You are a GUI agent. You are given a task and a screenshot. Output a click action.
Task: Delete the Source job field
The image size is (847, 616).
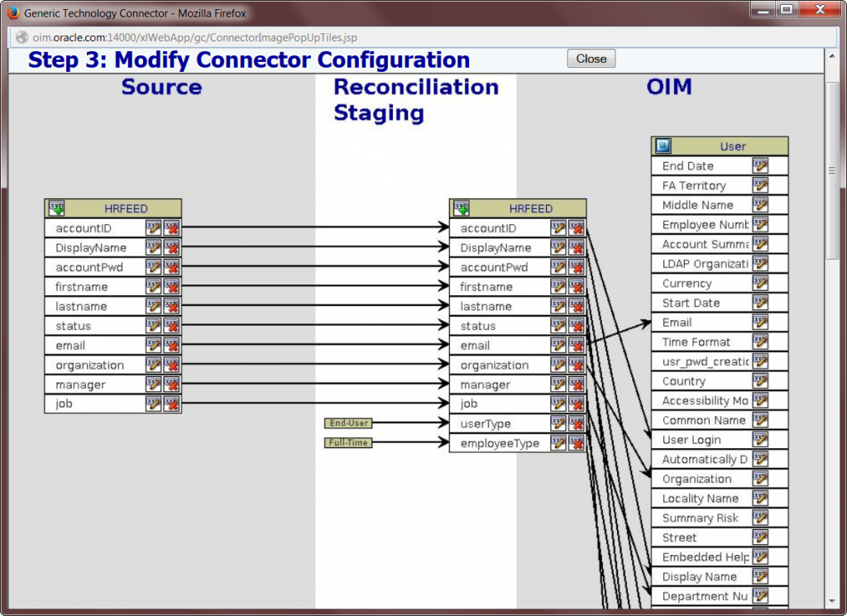click(171, 404)
